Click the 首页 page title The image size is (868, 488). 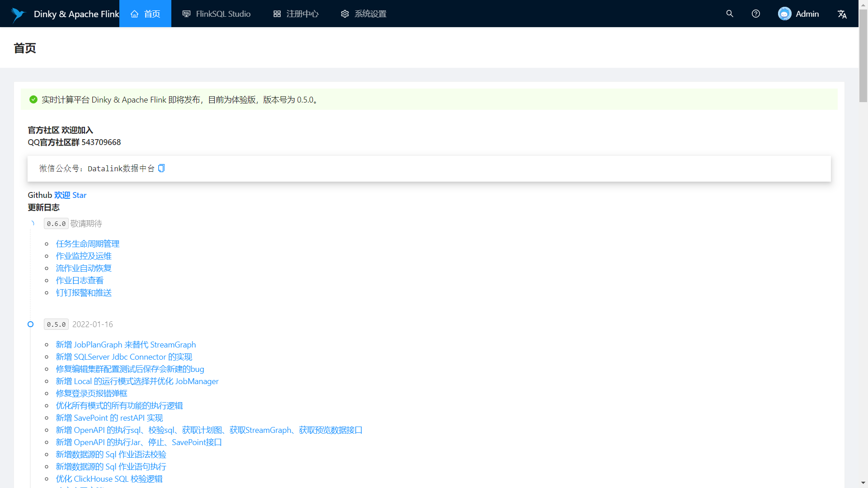click(x=25, y=48)
